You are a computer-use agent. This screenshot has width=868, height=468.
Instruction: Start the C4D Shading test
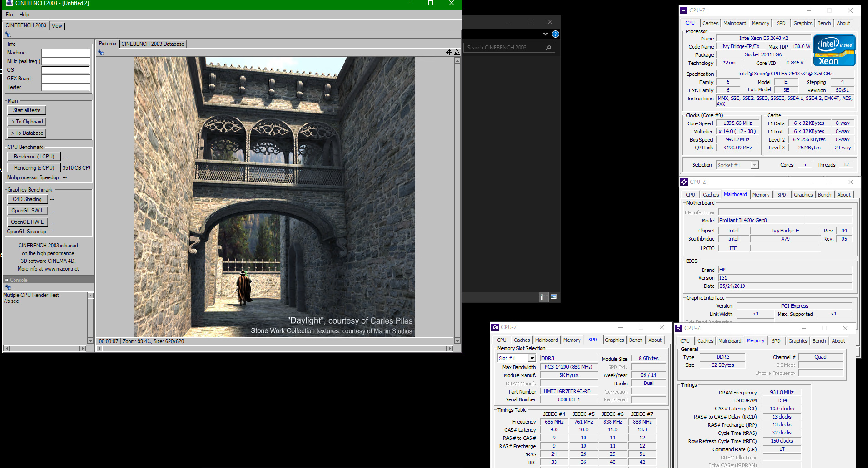[27, 199]
